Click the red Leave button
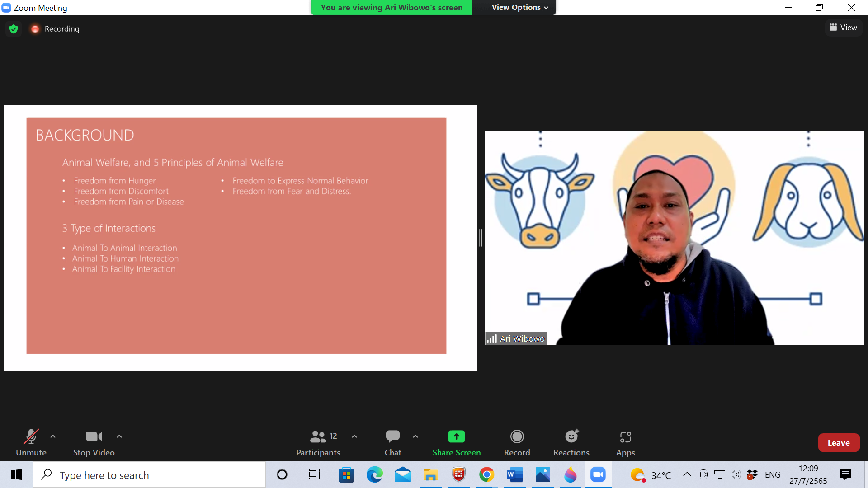This screenshot has height=488, width=868. tap(838, 443)
